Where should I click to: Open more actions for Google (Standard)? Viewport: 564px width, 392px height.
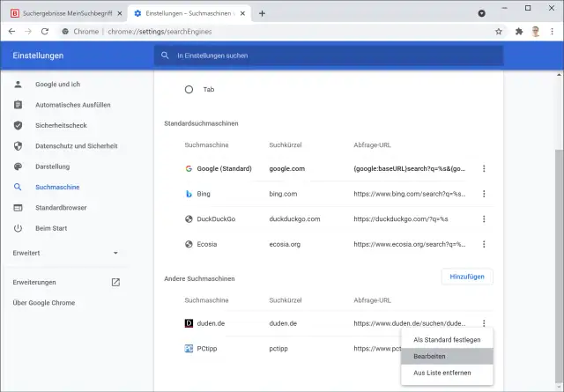click(484, 168)
